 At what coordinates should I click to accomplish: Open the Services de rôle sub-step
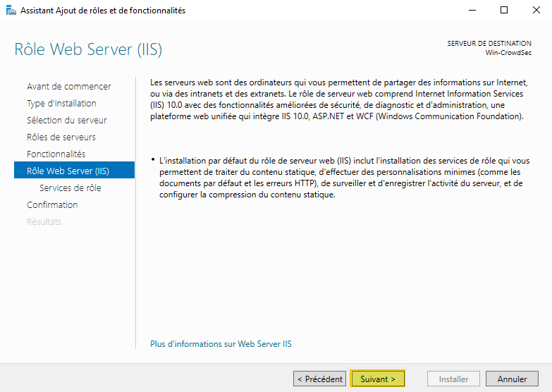70,188
